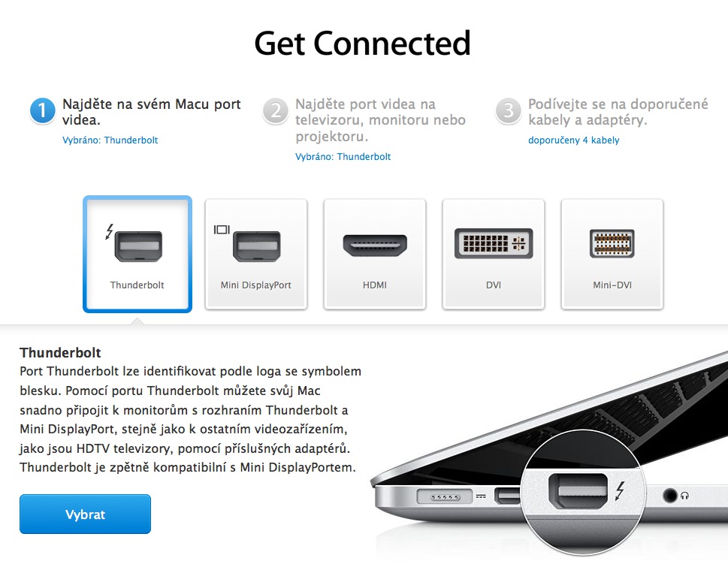The height and width of the screenshot is (564, 728).
Task: Click 'Vybráno: Thunderbolt' link under step 2
Action: pos(343,157)
